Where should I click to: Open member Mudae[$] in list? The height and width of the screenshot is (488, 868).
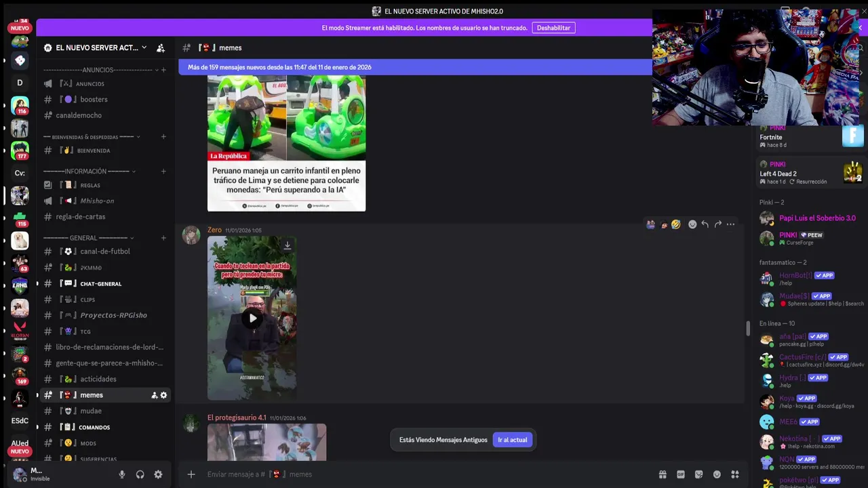point(811,299)
